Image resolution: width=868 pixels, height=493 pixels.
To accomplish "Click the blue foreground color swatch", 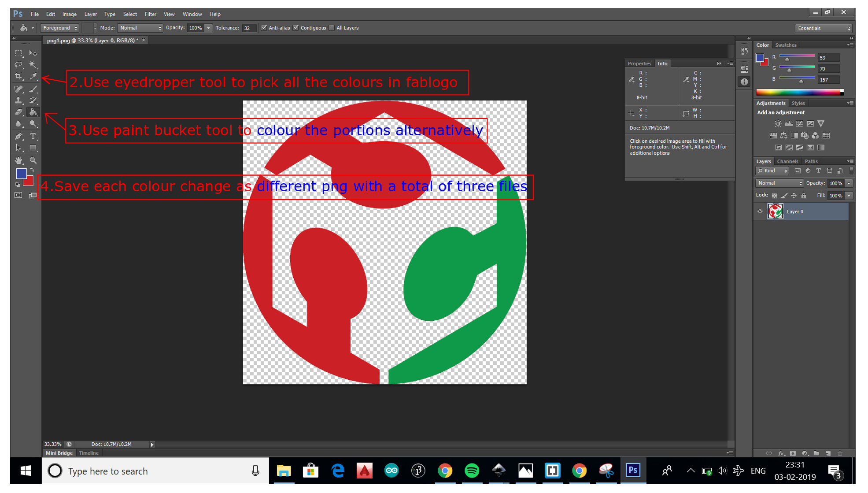I will point(21,173).
